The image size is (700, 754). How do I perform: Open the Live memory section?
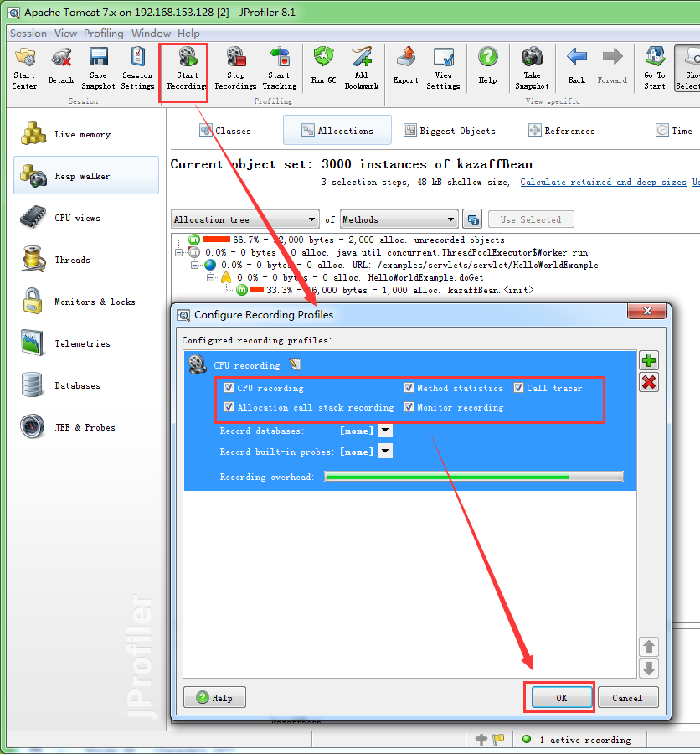coord(86,134)
